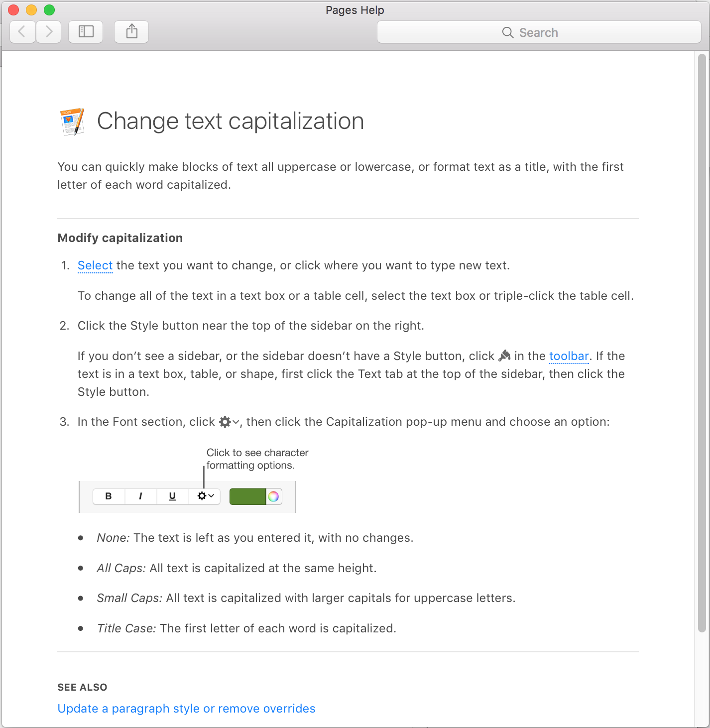This screenshot has width=710, height=728.
Task: Toggle the Underline U button
Action: pyautogui.click(x=172, y=496)
